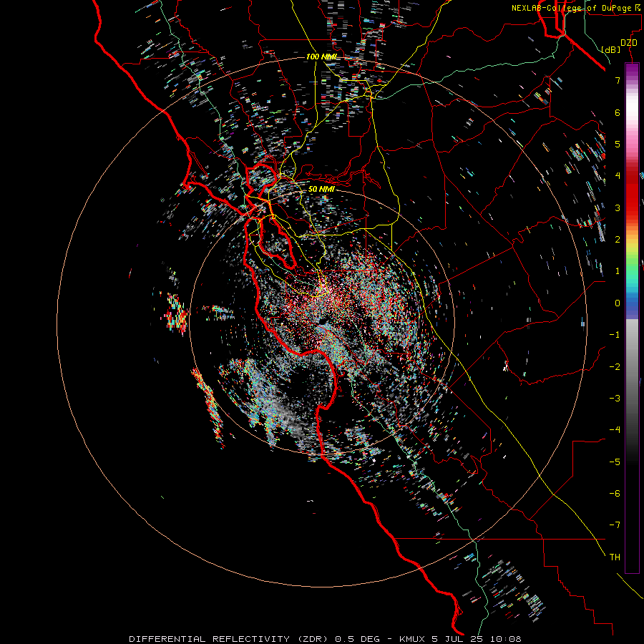Click the "[dB]" units label
Screen dimensions: 644x644
[611, 49]
